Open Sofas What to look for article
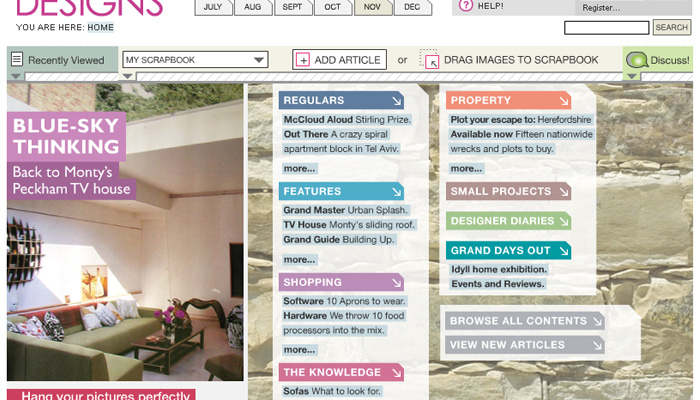700x400 pixels. (x=332, y=392)
